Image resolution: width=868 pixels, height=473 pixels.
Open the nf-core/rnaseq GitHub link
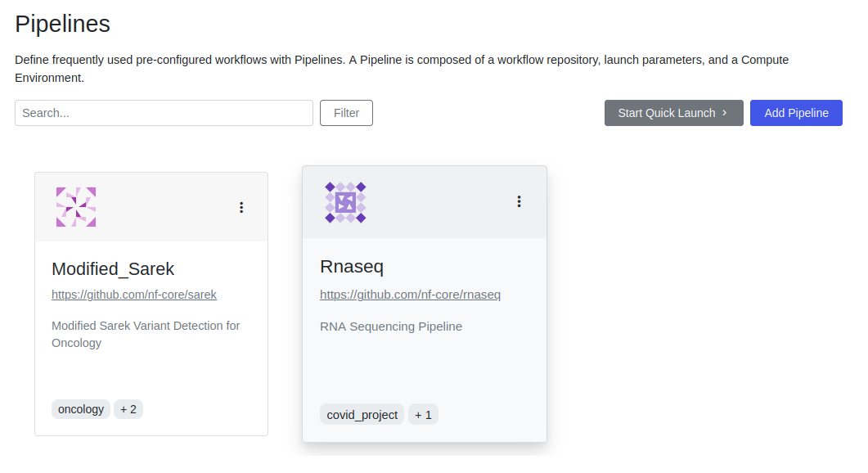(x=410, y=295)
